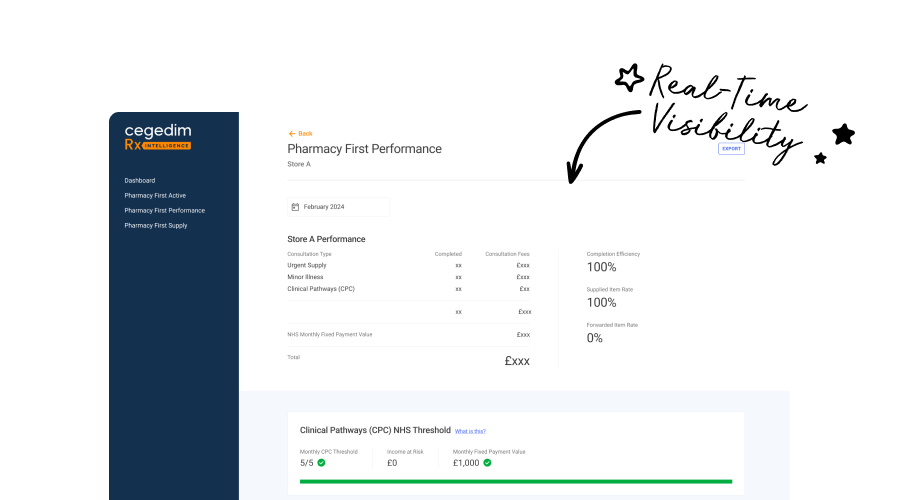
Task: Click the green CPC threshold progress bar
Action: pos(516,482)
